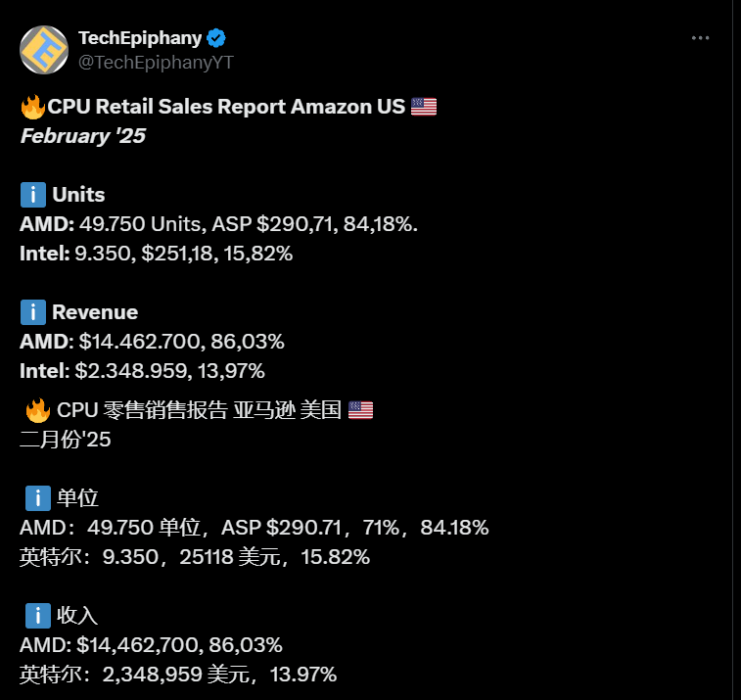Click the TechEpiphany profile avatar
Image resolution: width=741 pixels, height=700 pixels.
pos(45,50)
